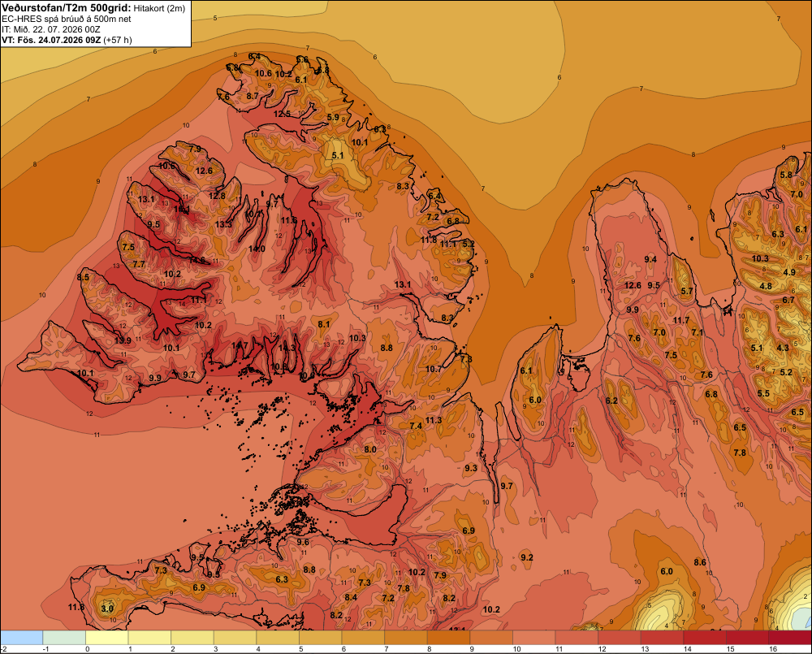
Task: Pick the legend swatch between 8 and 9
Action: pyautogui.click(x=448, y=638)
